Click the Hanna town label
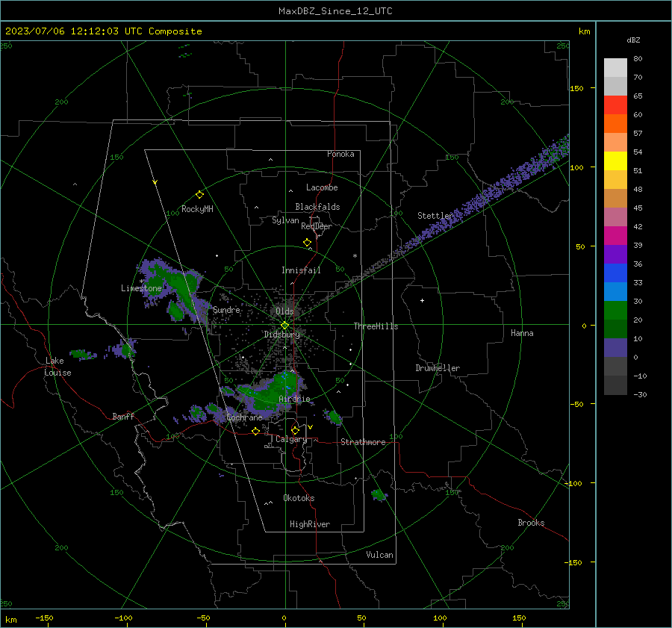Image resolution: width=672 pixels, height=628 pixels. (x=522, y=333)
